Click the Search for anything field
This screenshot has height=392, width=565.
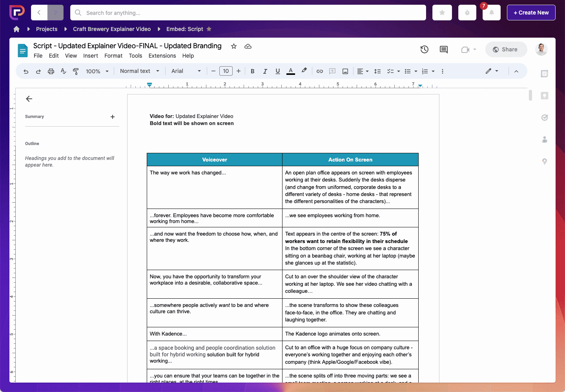(x=248, y=13)
